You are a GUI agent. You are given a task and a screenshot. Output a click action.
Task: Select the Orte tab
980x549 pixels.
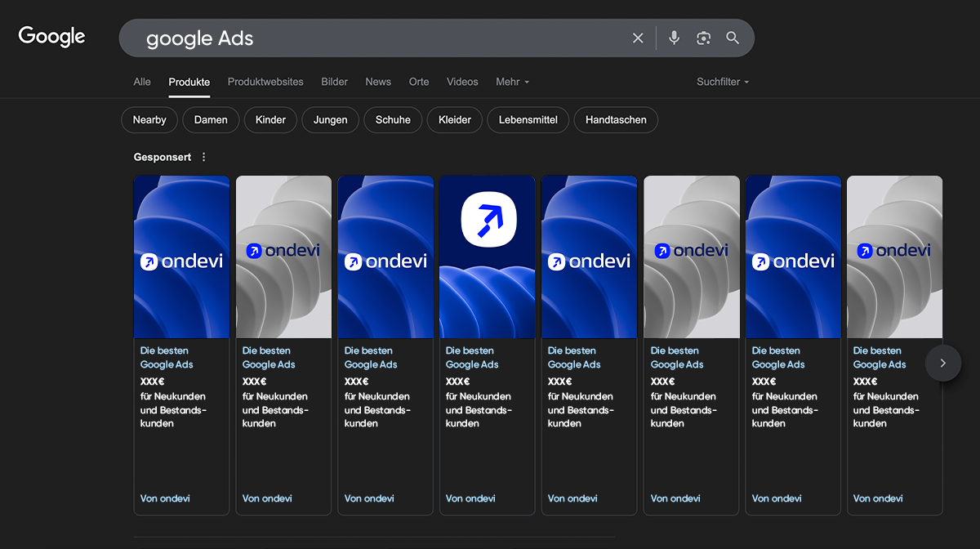coord(419,82)
